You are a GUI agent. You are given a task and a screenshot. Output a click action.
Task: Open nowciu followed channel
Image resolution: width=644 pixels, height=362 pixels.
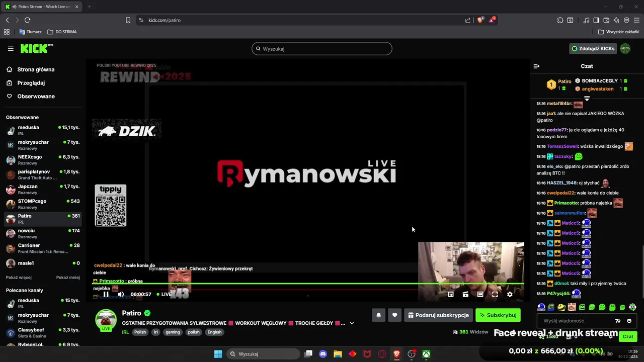pyautogui.click(x=43, y=234)
